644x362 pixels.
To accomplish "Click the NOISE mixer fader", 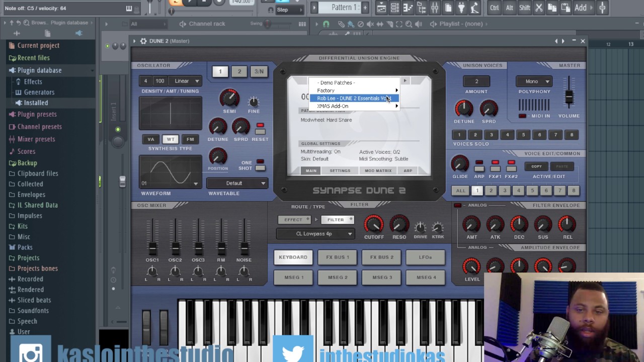I will pos(244,248).
